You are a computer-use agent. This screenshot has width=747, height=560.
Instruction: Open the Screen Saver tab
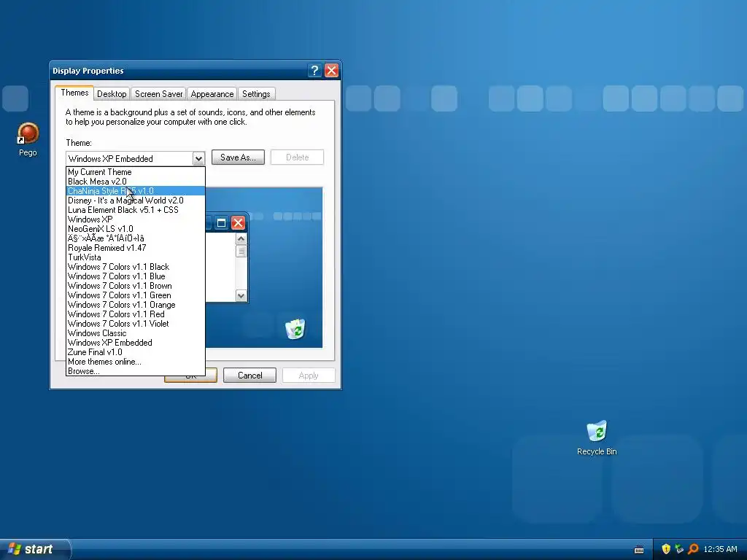point(158,94)
